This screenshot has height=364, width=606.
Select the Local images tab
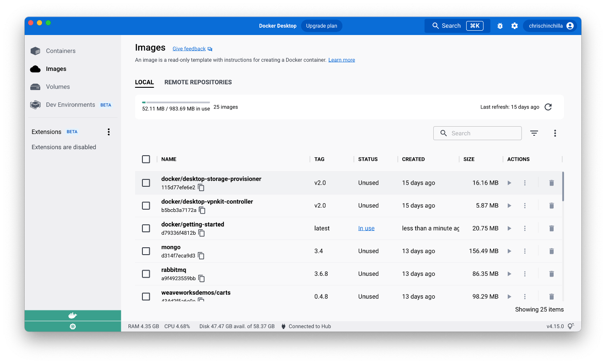pos(144,82)
